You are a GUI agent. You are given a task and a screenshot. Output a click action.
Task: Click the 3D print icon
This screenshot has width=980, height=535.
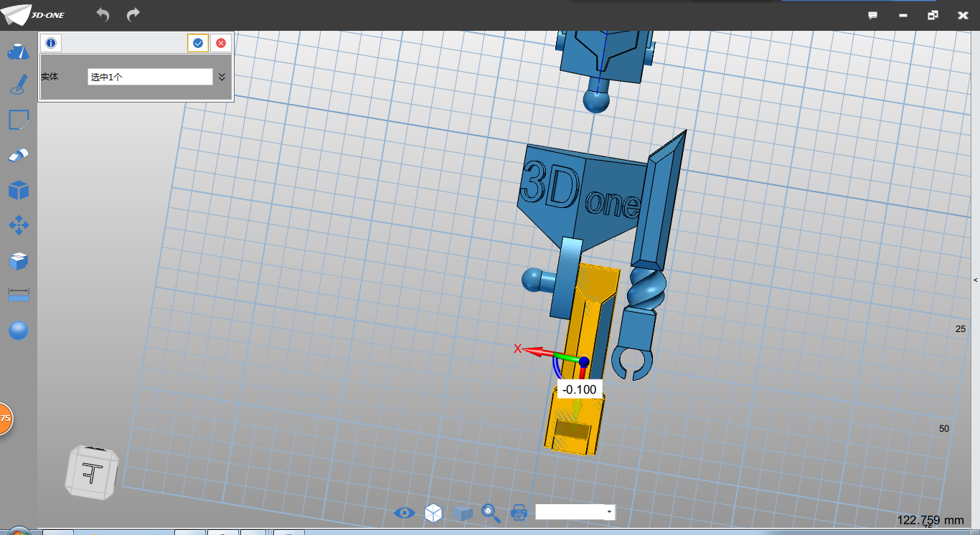point(519,512)
